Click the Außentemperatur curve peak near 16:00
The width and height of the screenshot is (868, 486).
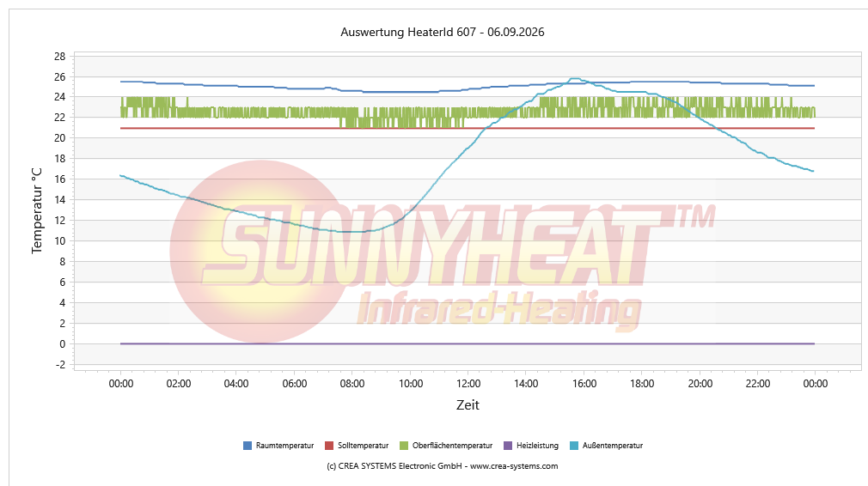click(576, 78)
